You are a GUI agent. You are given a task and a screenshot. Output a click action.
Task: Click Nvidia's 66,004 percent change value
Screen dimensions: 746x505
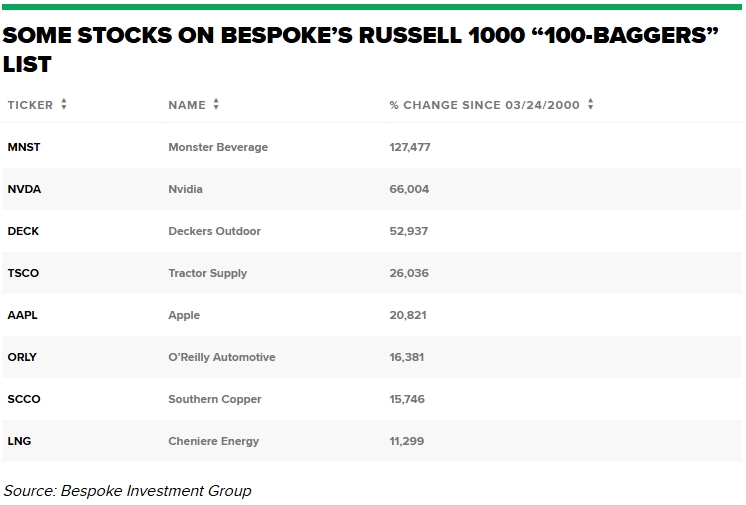coord(409,189)
